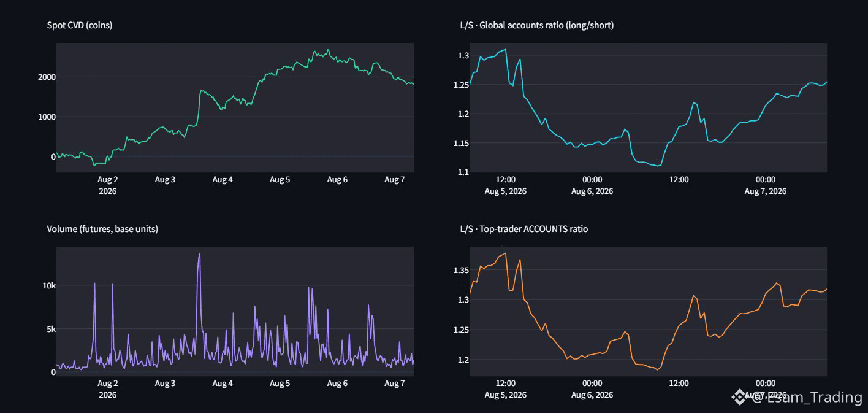Click the "L/S · Global accounts ratio (long/short)" title
This screenshot has width=868, height=413.
[537, 25]
